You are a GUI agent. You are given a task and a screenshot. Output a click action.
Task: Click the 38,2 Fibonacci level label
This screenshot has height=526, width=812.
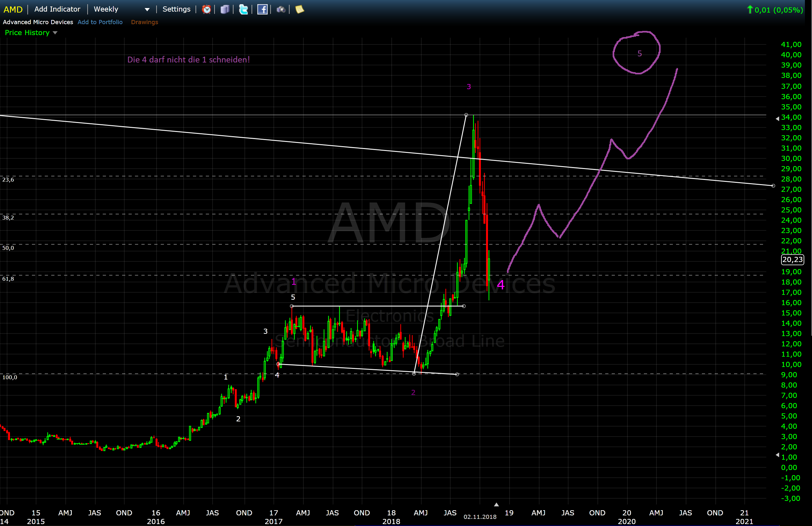click(x=8, y=218)
